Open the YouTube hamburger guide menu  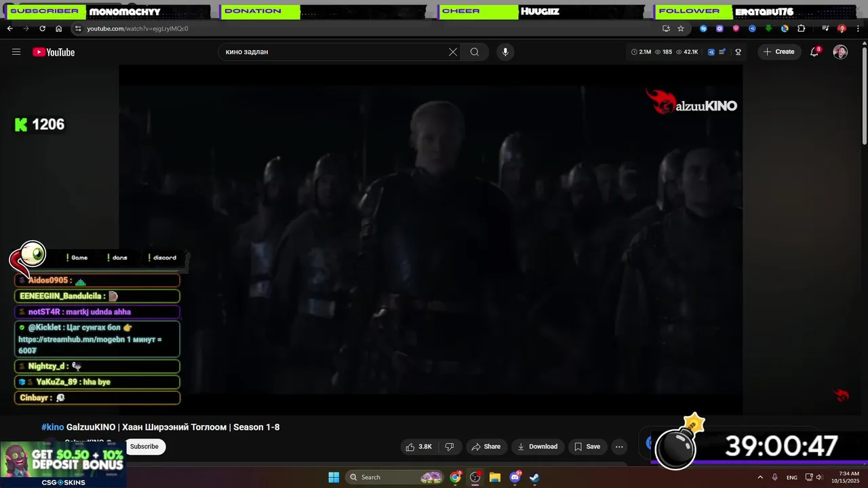coord(16,52)
